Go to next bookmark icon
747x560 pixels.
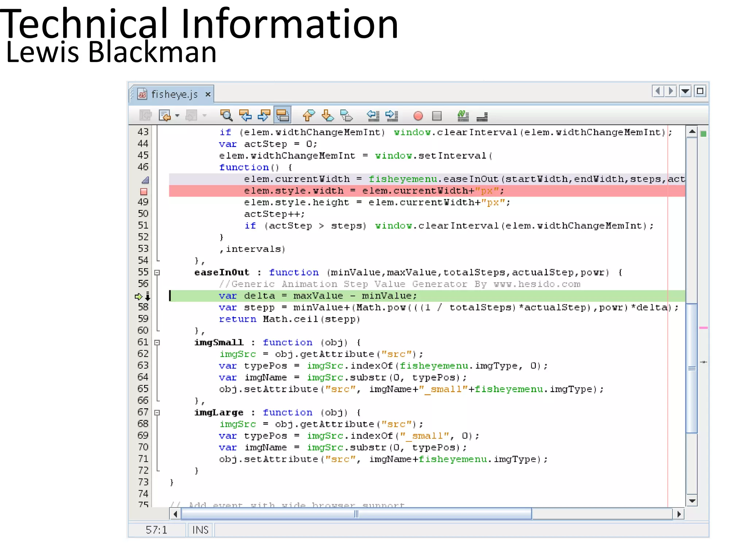click(x=328, y=116)
